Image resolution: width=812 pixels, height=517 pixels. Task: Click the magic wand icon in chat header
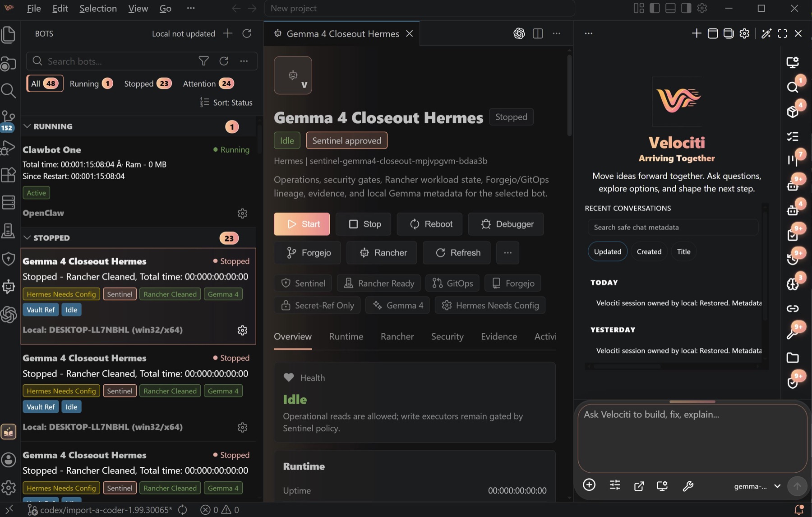tap(766, 33)
